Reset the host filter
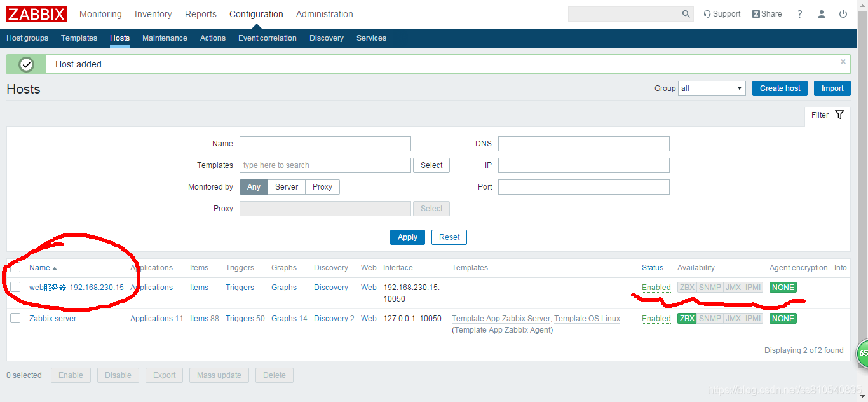 (449, 237)
